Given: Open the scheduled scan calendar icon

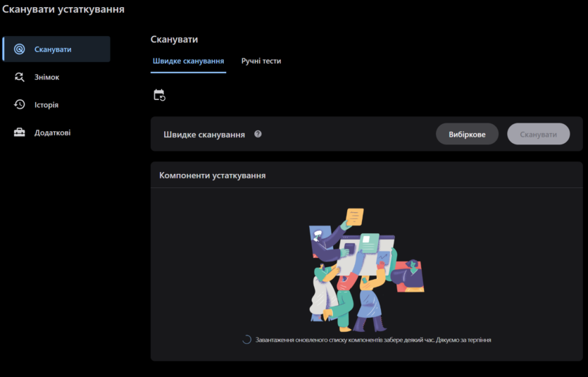Looking at the screenshot, I should [x=159, y=95].
